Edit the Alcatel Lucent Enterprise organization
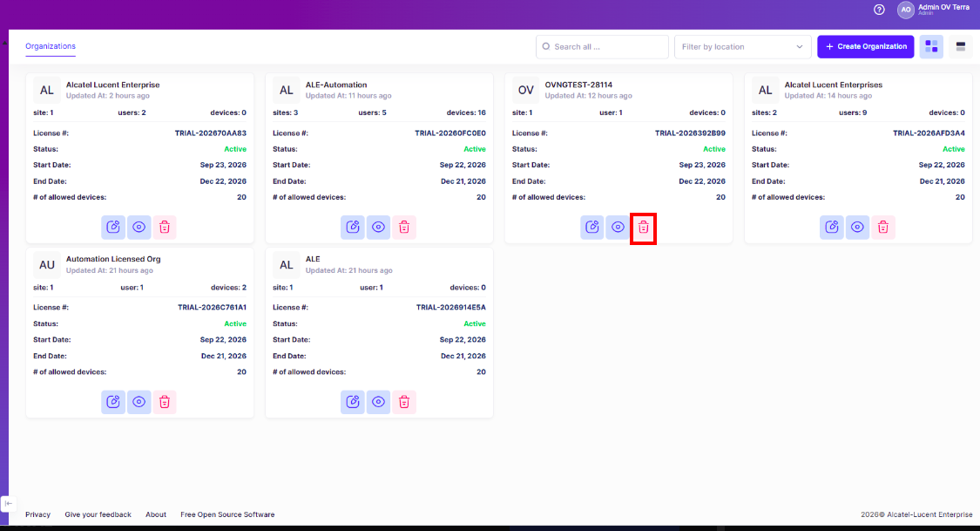The image size is (980, 531). pyautogui.click(x=113, y=227)
